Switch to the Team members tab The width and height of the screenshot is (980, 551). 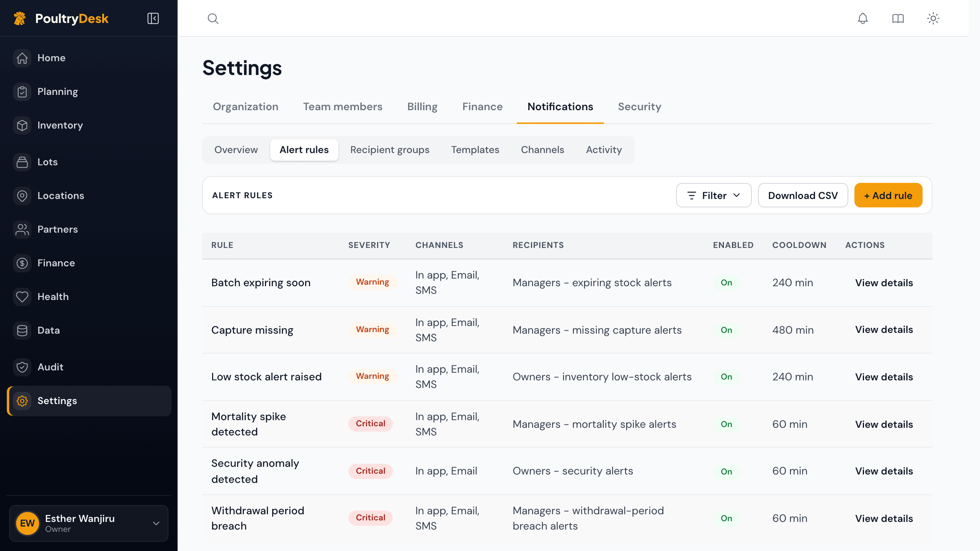tap(343, 107)
